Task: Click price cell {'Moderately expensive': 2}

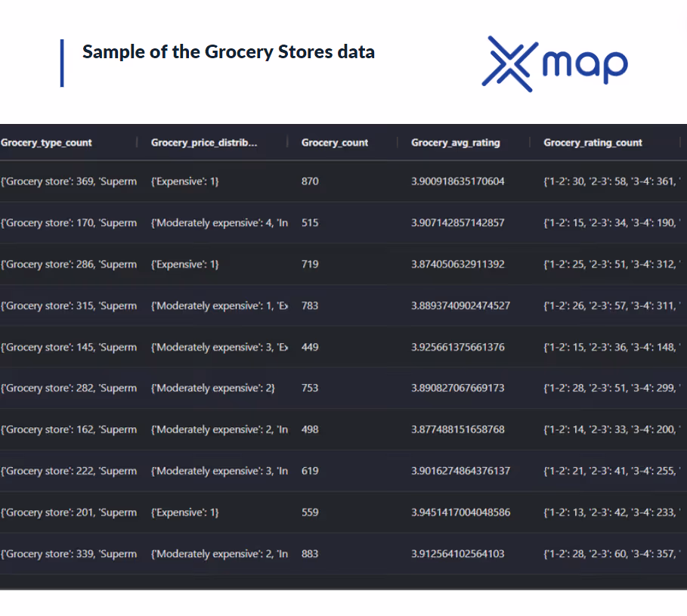Action: pos(213,388)
